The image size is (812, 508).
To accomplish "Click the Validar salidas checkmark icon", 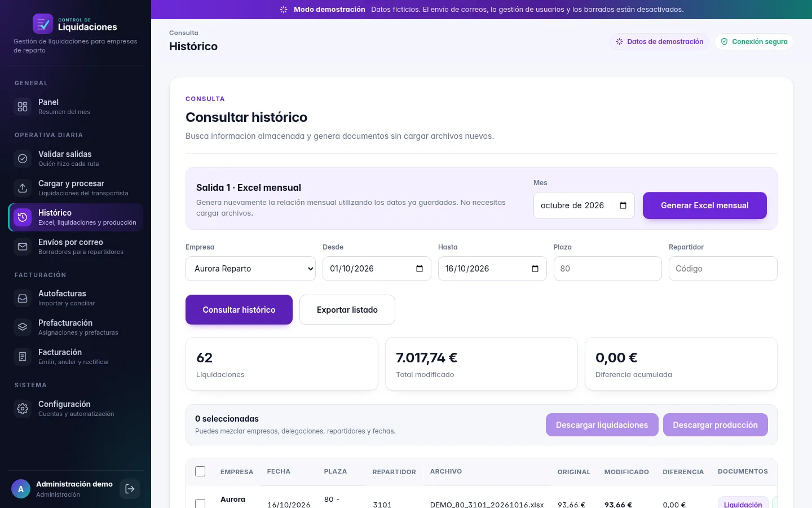I will pos(23,159).
